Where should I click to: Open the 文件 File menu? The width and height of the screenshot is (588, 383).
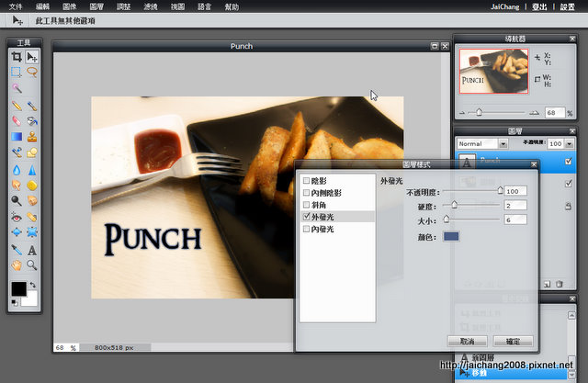[16, 6]
